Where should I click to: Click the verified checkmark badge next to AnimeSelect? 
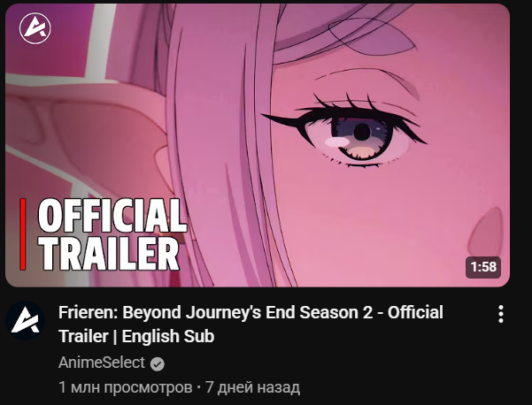(158, 364)
